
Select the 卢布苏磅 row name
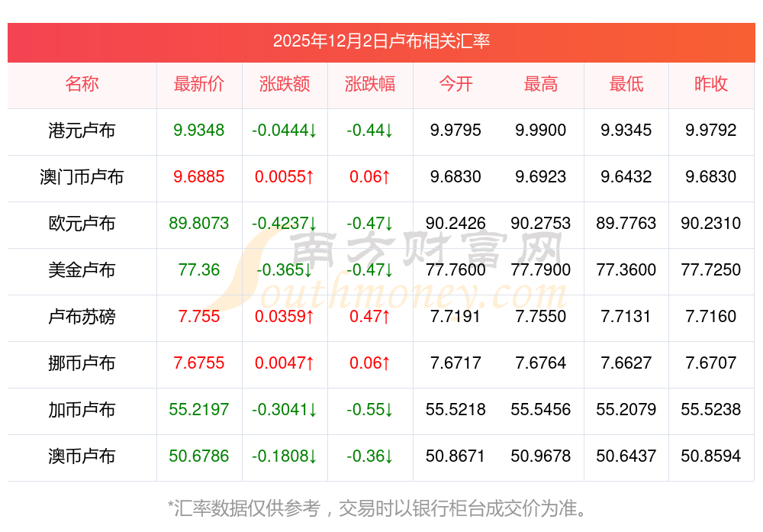[82, 317]
